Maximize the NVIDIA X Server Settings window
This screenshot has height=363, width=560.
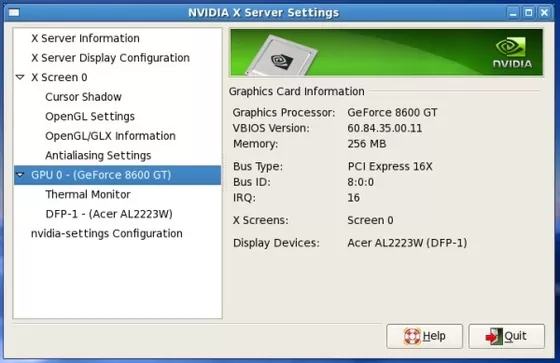click(529, 13)
